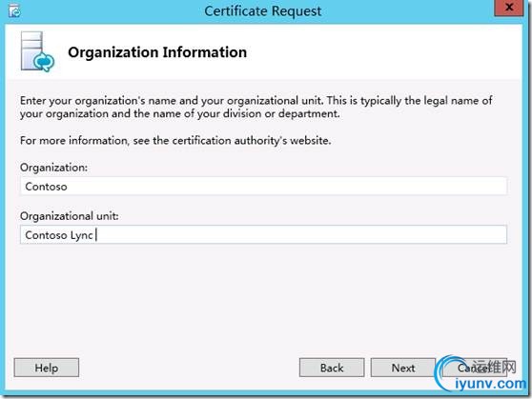Click the 'Enter your organization's name' instruction text
The image size is (532, 399).
[x=256, y=107]
